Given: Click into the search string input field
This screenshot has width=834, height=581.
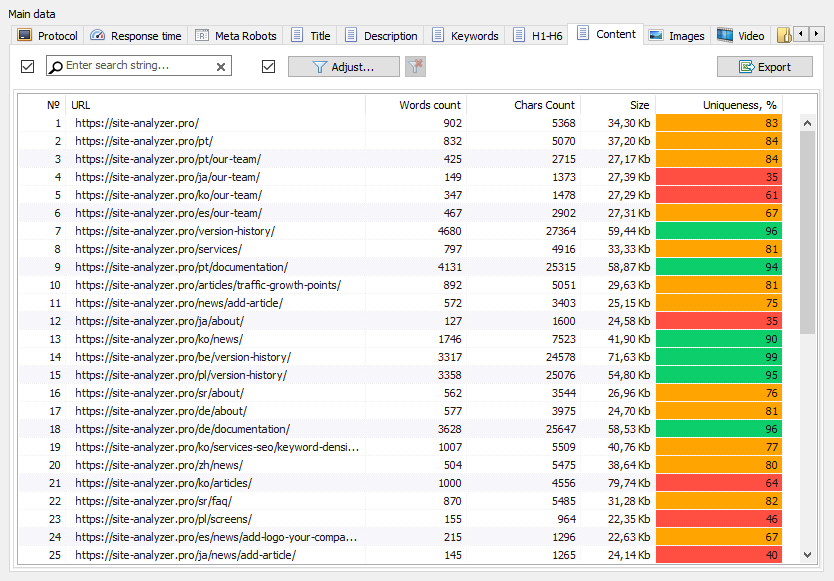Looking at the screenshot, I should tap(138, 66).
